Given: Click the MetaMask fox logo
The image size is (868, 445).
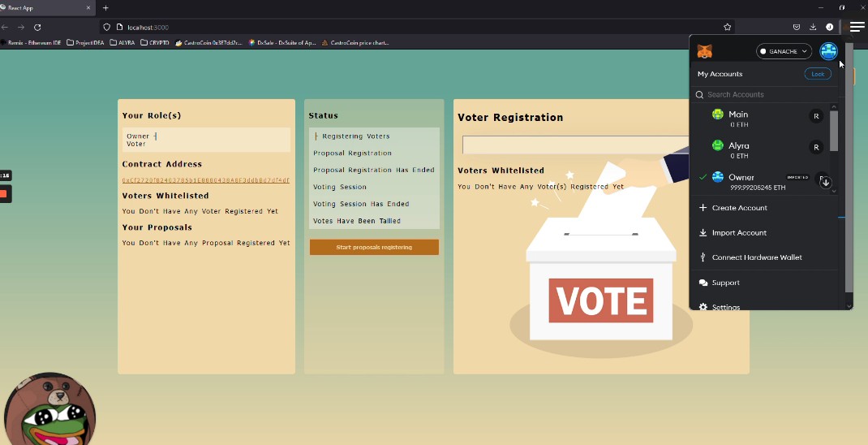Looking at the screenshot, I should 705,51.
